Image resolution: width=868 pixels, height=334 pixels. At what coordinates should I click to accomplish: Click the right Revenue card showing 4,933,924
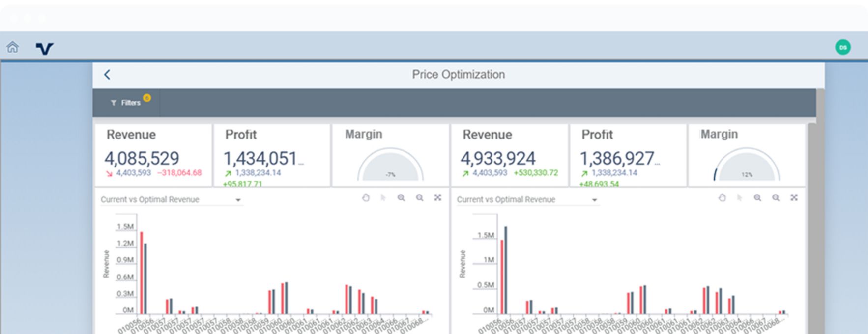click(x=509, y=155)
